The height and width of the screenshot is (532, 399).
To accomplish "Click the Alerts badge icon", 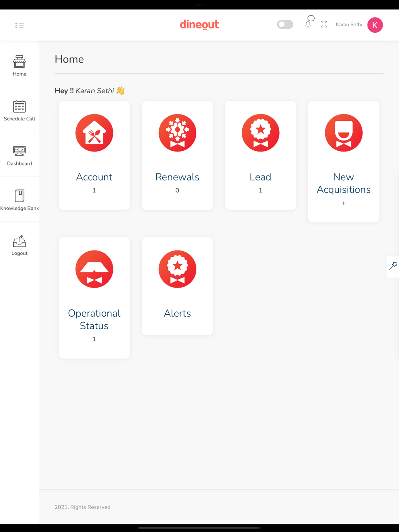I will (x=178, y=269).
